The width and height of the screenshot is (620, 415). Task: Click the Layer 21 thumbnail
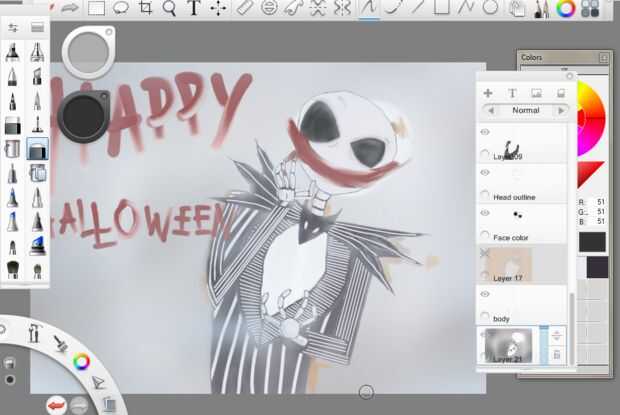coord(508,345)
